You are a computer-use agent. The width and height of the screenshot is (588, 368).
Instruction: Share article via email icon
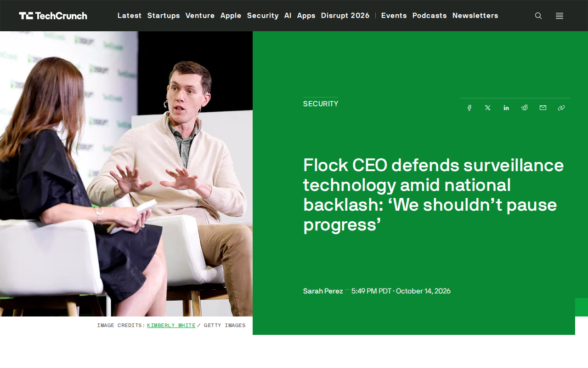(543, 108)
